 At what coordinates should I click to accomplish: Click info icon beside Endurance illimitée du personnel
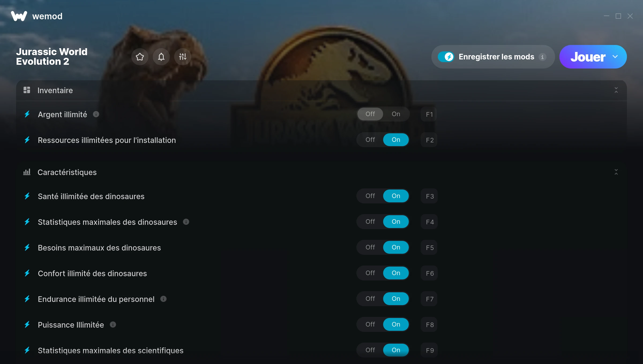[x=163, y=299]
